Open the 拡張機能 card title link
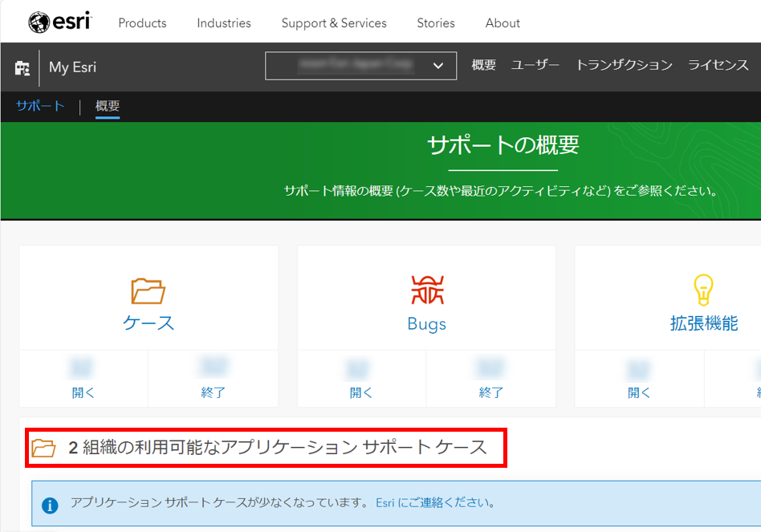This screenshot has width=761, height=532. coord(704,323)
